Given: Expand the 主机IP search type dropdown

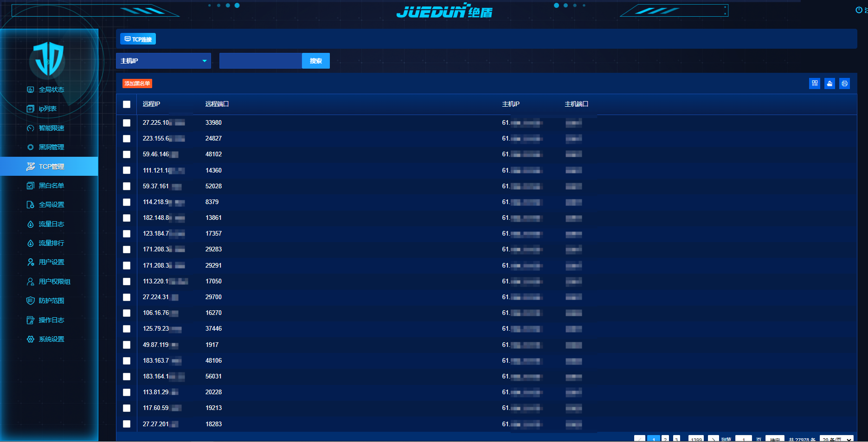Looking at the screenshot, I should [x=163, y=61].
